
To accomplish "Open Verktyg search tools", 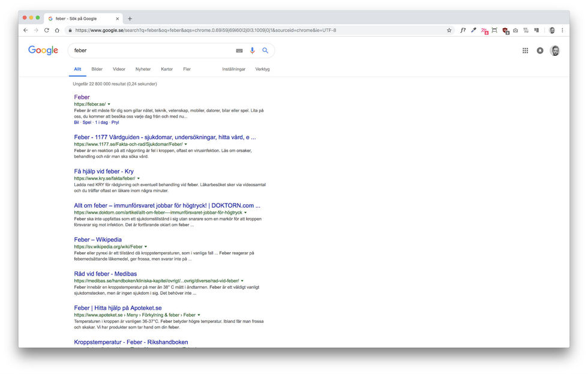I will [x=263, y=69].
